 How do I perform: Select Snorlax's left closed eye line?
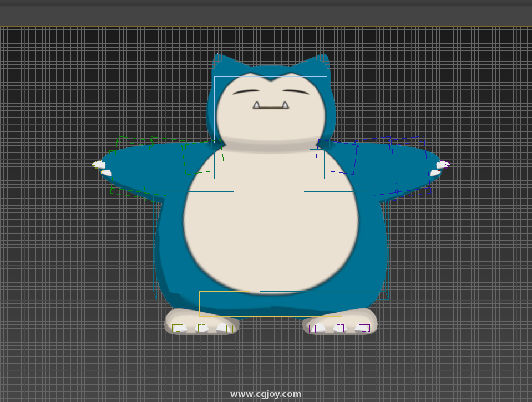246,91
